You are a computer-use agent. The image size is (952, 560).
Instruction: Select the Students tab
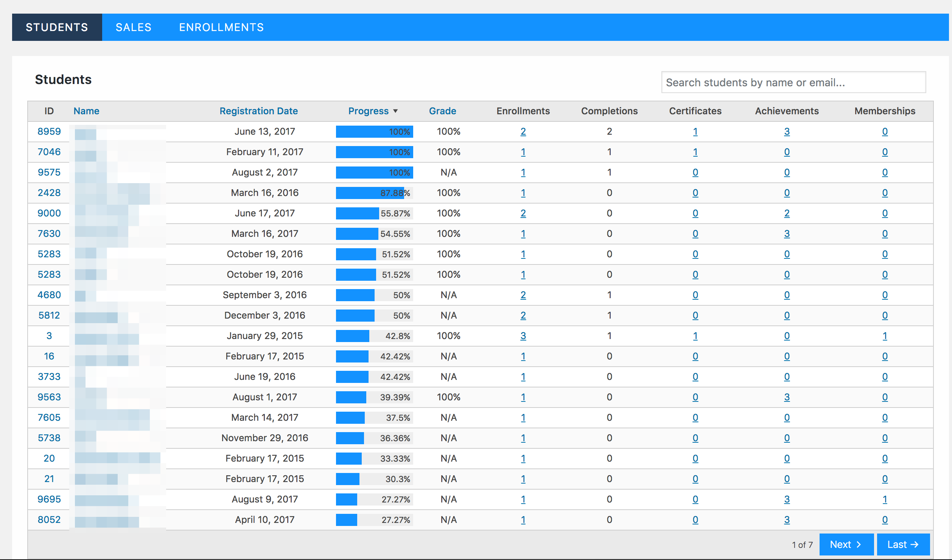[57, 27]
